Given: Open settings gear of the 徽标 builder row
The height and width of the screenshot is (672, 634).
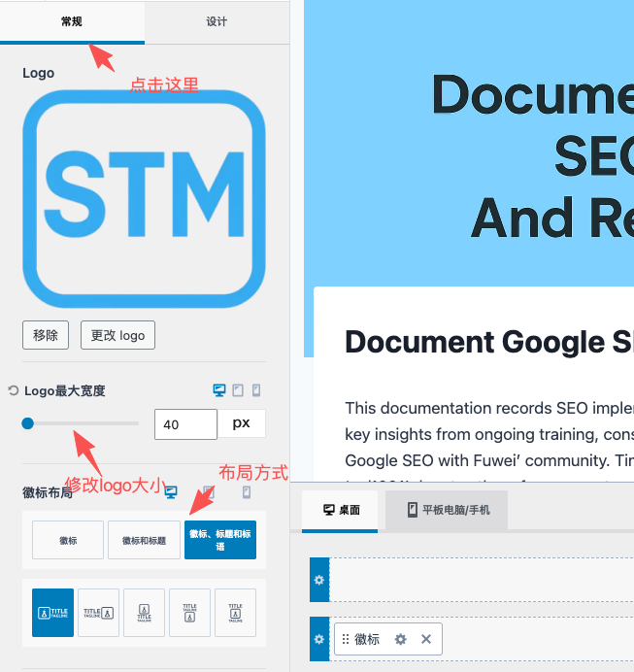Looking at the screenshot, I should coord(318,639).
